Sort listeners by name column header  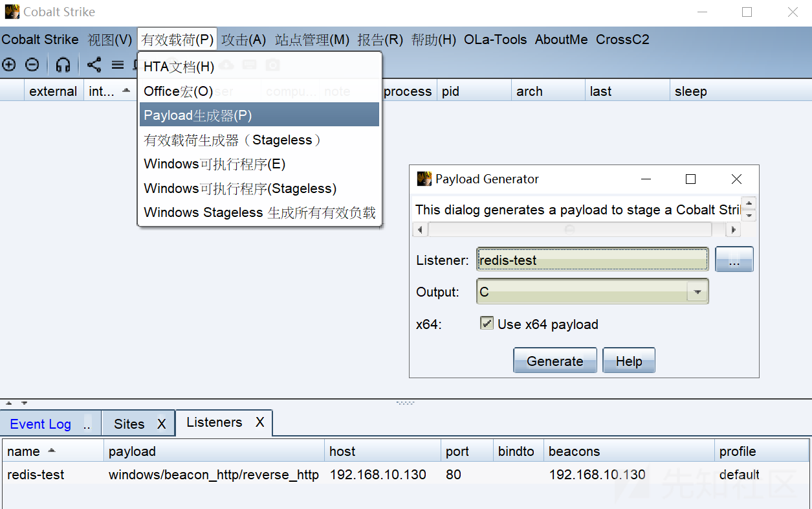coord(53,451)
